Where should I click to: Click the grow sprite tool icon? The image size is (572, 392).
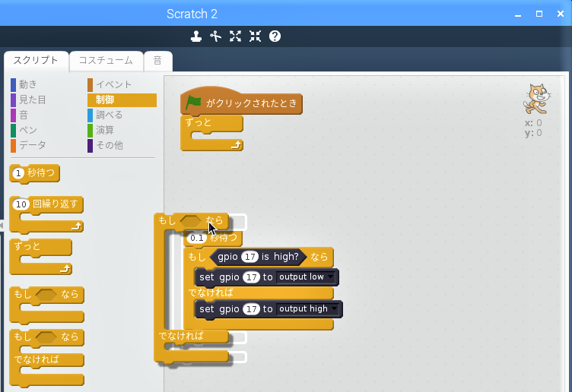[236, 36]
